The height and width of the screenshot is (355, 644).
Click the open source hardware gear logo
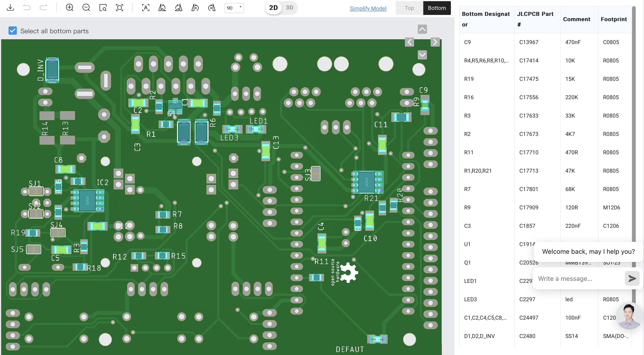click(x=349, y=272)
